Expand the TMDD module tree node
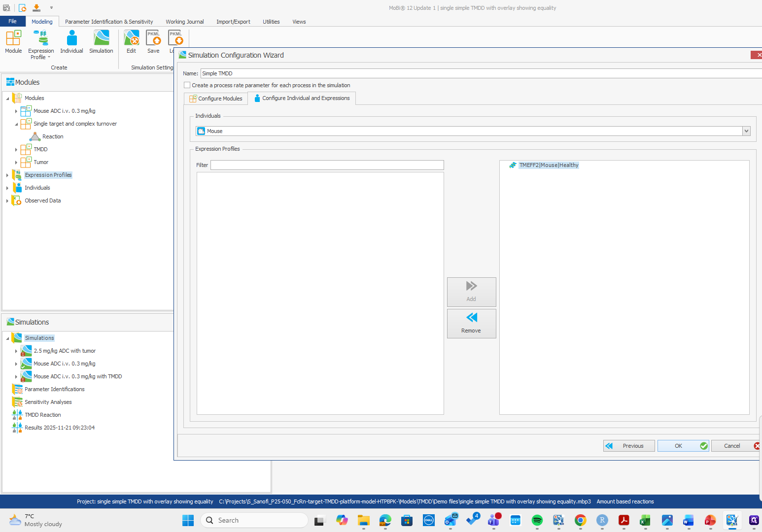 click(x=16, y=149)
